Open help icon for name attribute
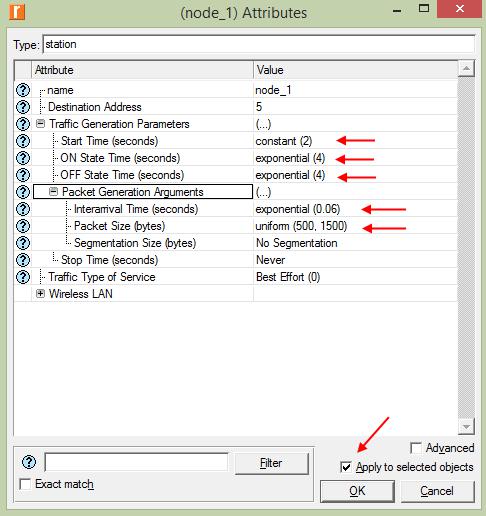This screenshot has width=486, height=516. tap(23, 90)
